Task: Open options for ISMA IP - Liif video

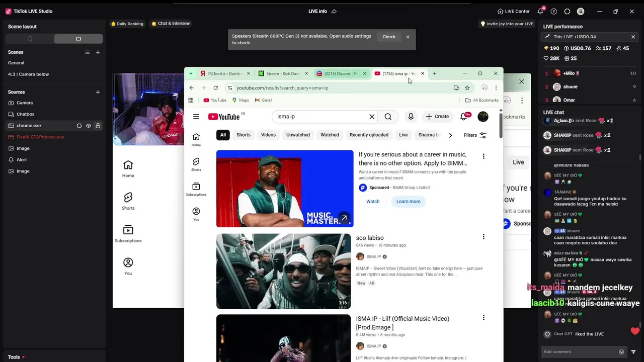Action: 484,318
